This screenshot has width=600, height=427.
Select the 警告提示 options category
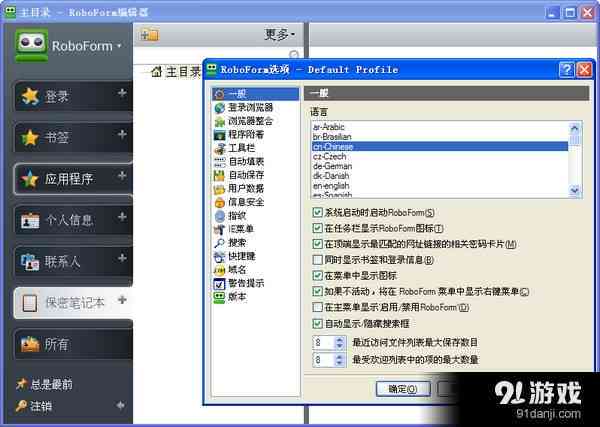[239, 284]
